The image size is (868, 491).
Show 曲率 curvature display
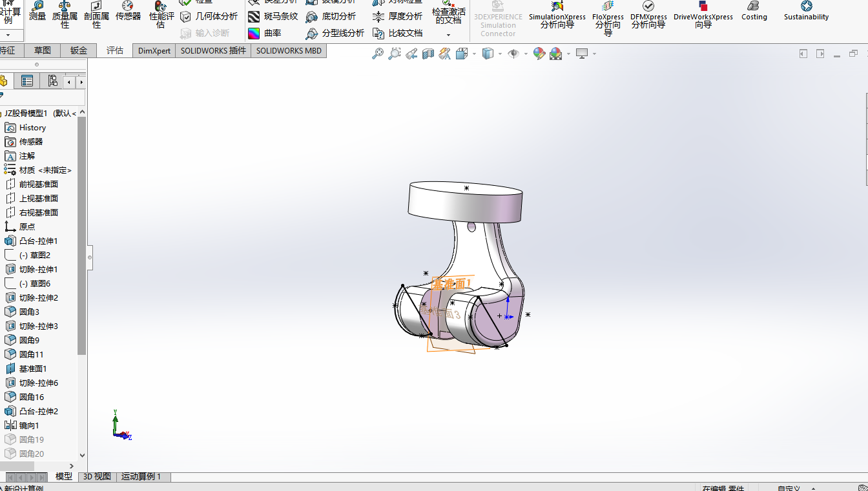tap(263, 33)
